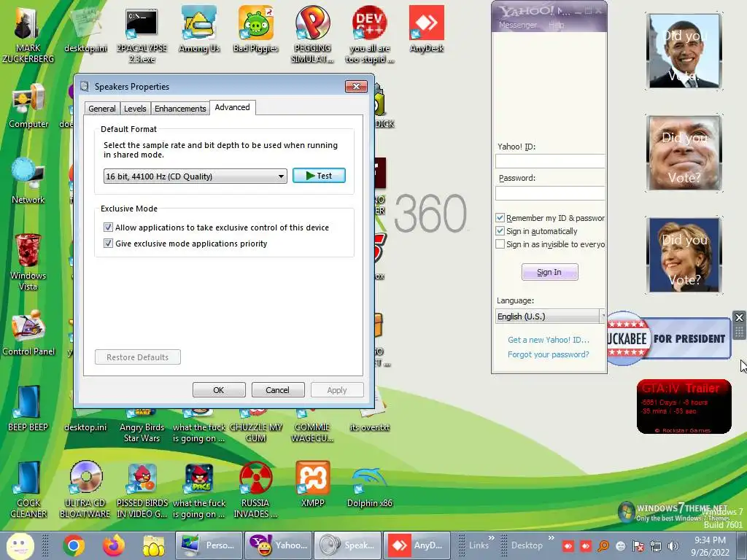Image resolution: width=747 pixels, height=560 pixels.
Task: Expand the Desktop toolbar chevron on taskbar
Action: coord(551,537)
